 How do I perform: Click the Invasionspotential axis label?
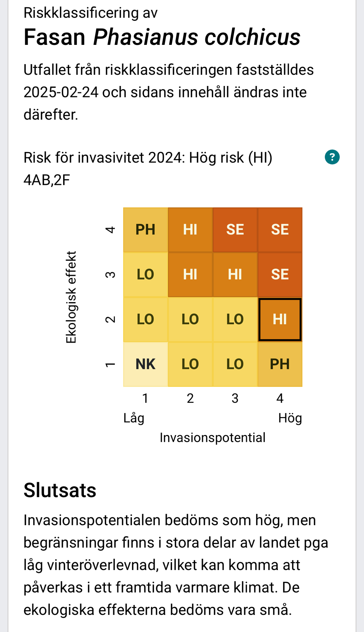click(212, 438)
